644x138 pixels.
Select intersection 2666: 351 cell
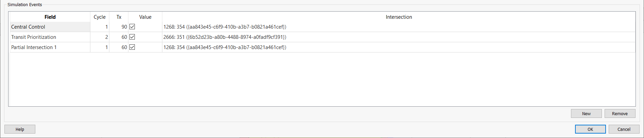pos(225,37)
